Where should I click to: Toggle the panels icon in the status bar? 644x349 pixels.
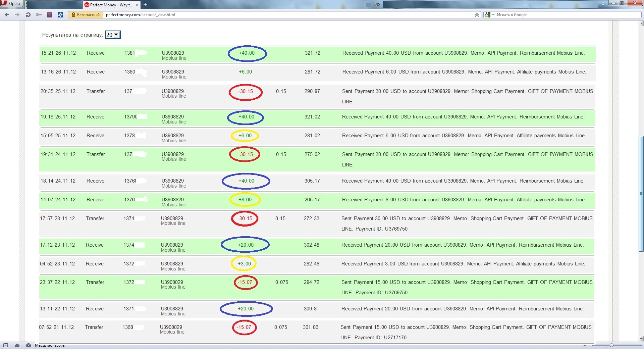pos(6,345)
